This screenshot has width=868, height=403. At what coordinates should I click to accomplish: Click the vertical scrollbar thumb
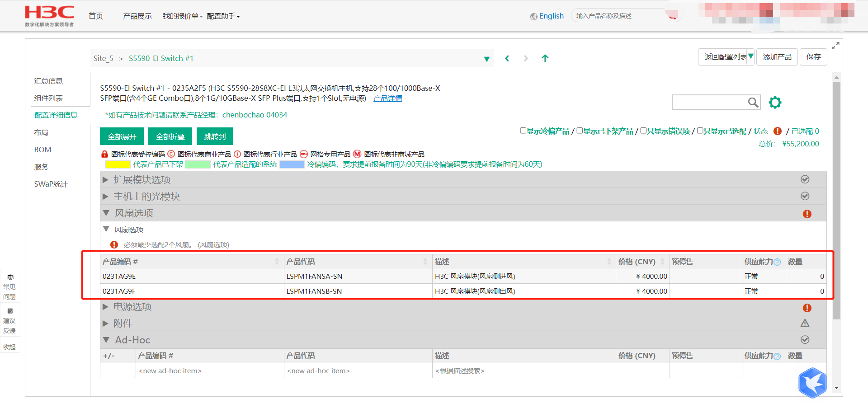click(x=836, y=200)
